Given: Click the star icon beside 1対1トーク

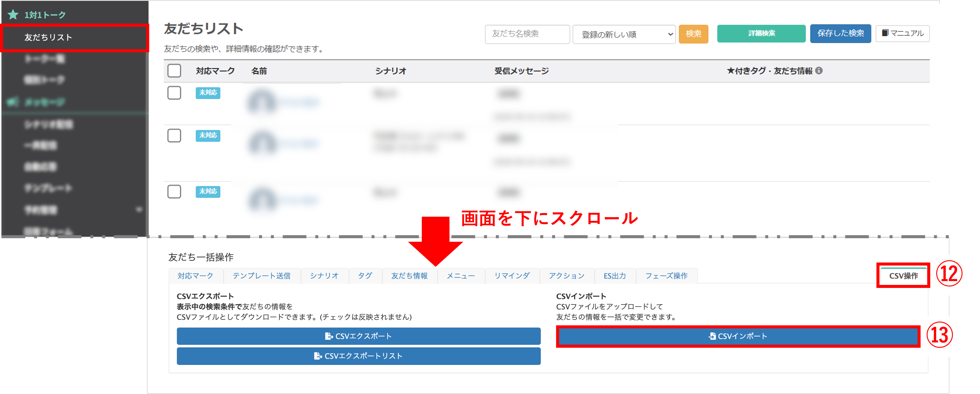Looking at the screenshot, I should [13, 15].
